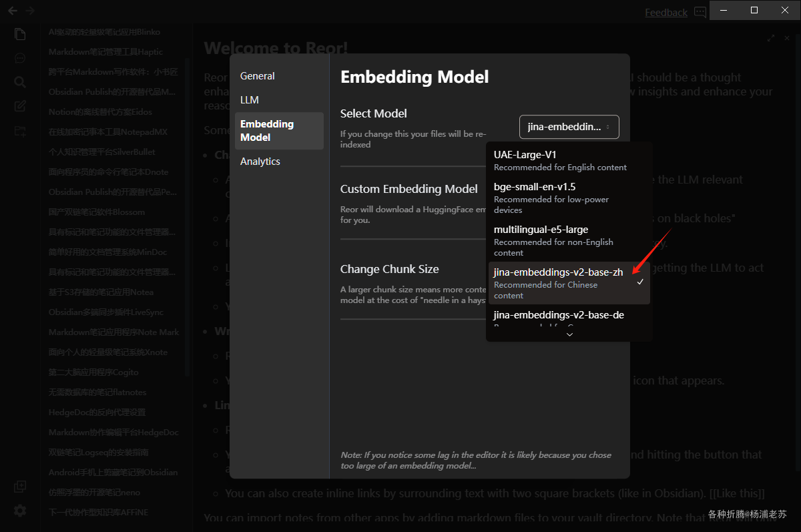Click the add window icon above the gear
The height and width of the screenshot is (532, 801).
tap(20, 487)
